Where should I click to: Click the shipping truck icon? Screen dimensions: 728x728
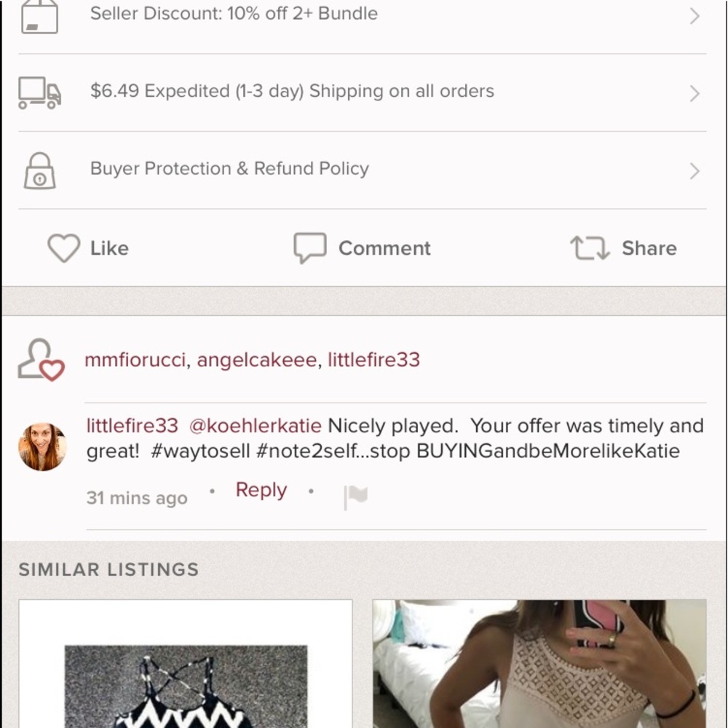point(39,92)
